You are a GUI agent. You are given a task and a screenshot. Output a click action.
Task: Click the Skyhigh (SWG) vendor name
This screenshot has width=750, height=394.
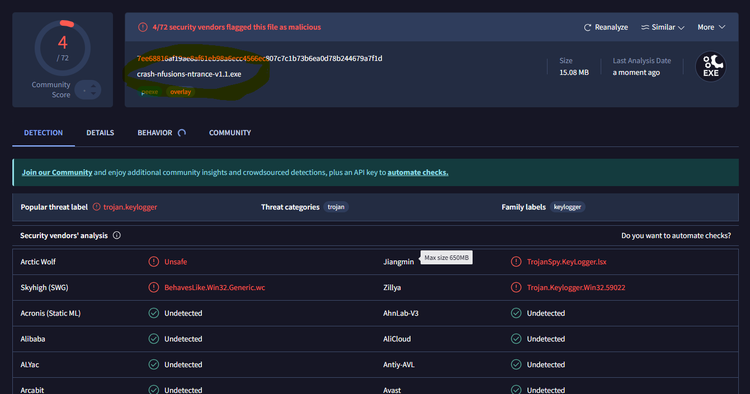[44, 287]
